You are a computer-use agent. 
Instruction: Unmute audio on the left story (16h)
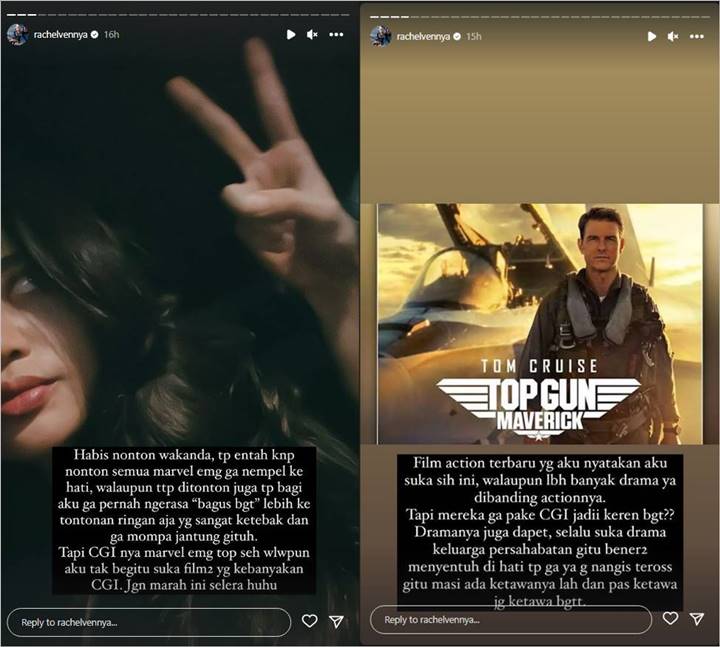[312, 34]
